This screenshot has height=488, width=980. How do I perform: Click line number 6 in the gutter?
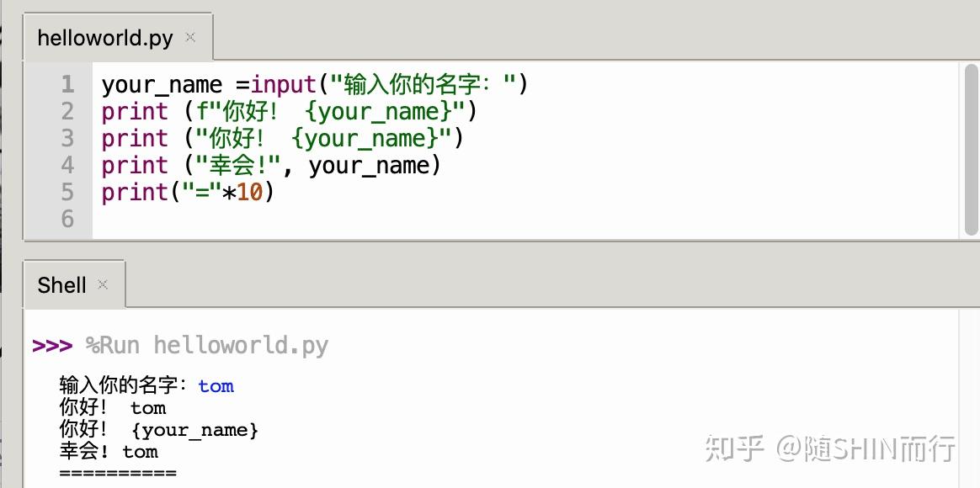[67, 219]
